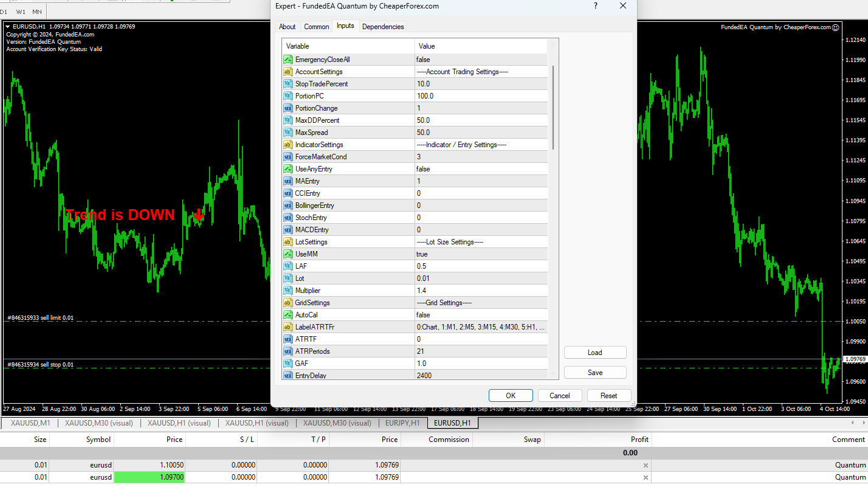Click the CCIEntry variable icon
The height and width of the screenshot is (504, 868).
(288, 193)
